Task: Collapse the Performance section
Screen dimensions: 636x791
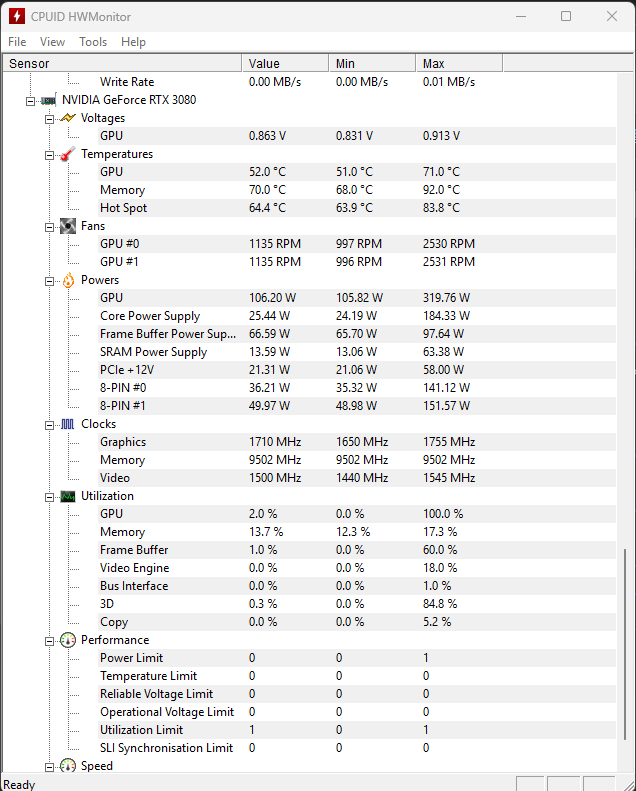Action: (49, 642)
